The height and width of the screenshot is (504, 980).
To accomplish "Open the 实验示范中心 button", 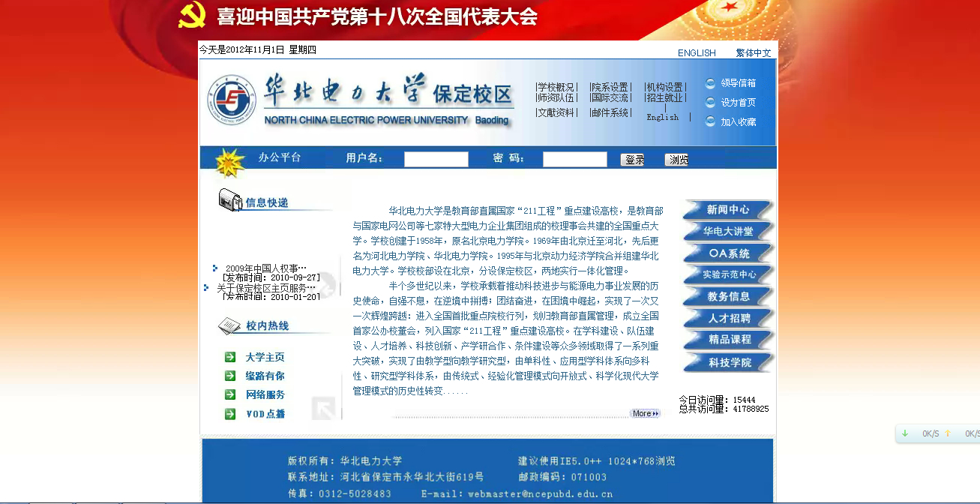I will point(728,274).
